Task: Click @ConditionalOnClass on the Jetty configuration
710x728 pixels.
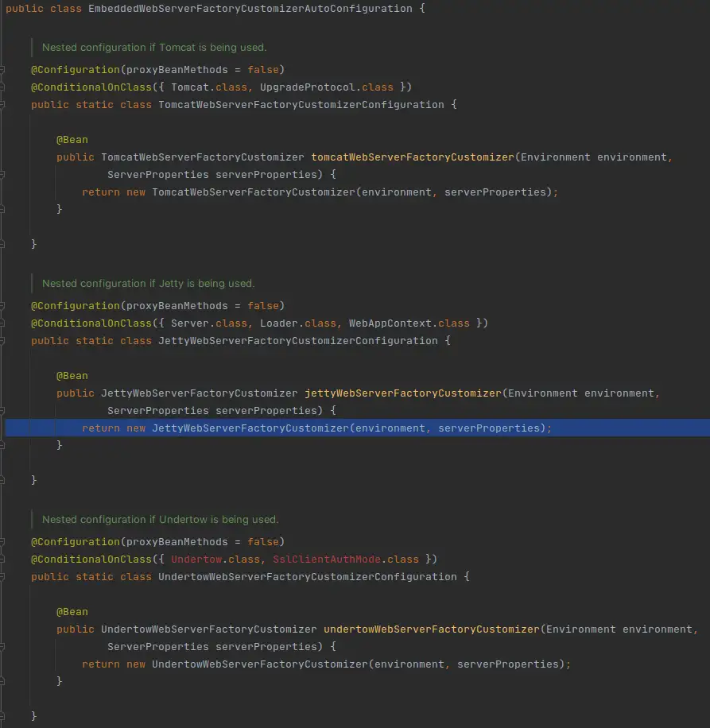Action: (x=91, y=323)
